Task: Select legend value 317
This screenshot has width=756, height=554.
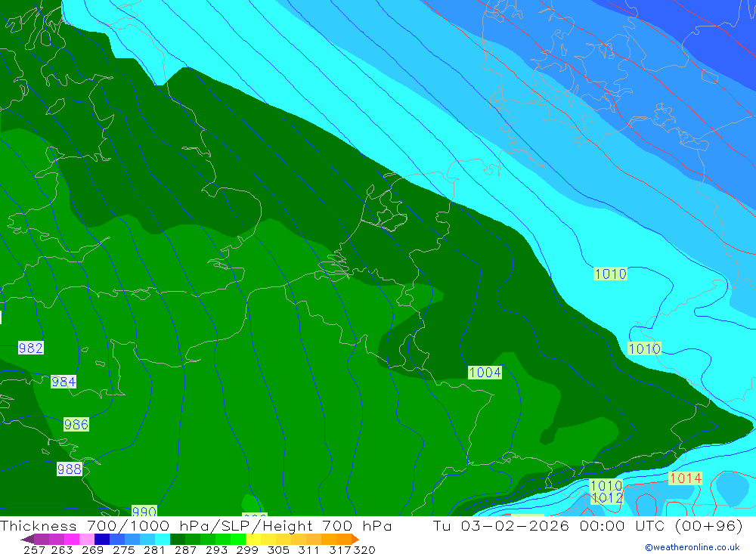Action: point(340,550)
